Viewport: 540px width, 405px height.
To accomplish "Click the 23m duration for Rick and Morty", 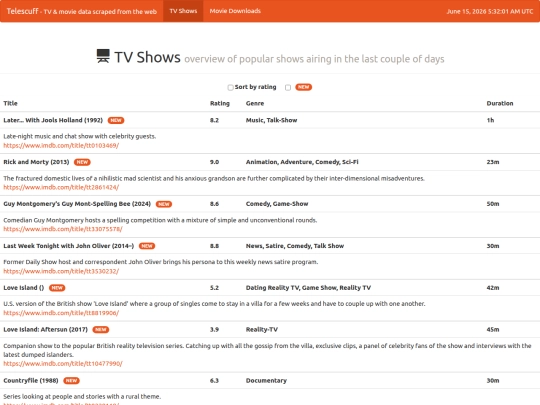I will tap(493, 162).
